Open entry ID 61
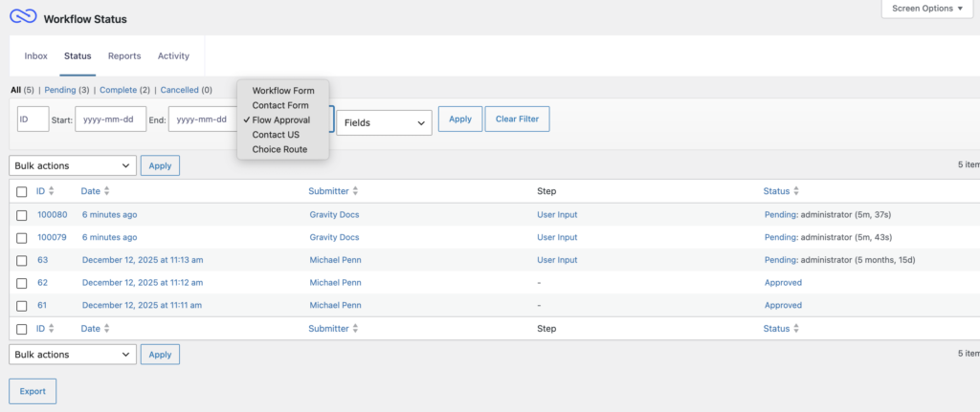980x412 pixels. (42, 306)
